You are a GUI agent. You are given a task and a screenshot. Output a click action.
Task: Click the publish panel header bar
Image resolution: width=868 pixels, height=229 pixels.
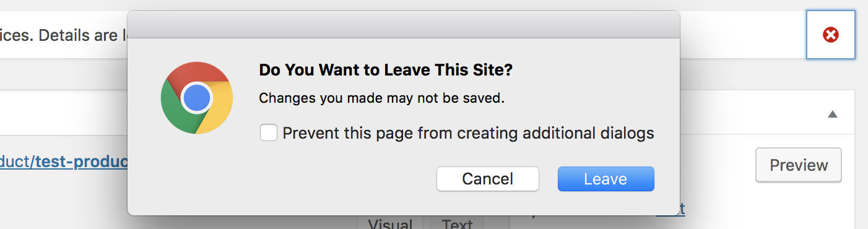(x=768, y=113)
